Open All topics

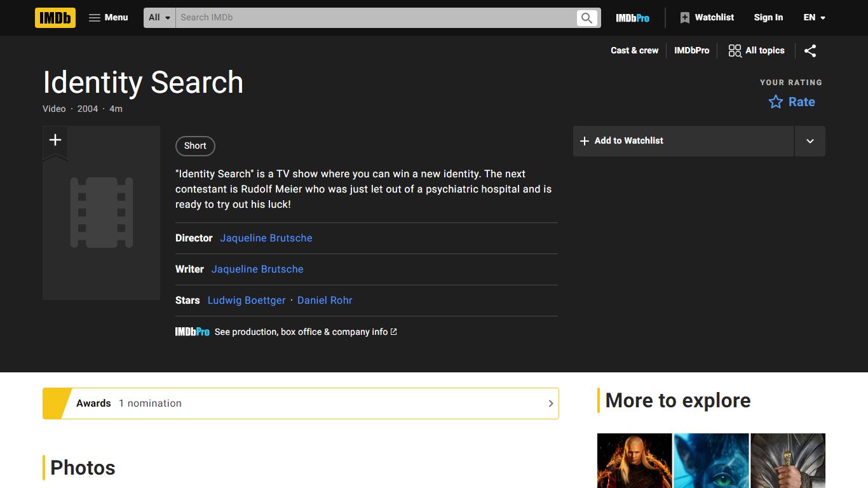coord(756,51)
